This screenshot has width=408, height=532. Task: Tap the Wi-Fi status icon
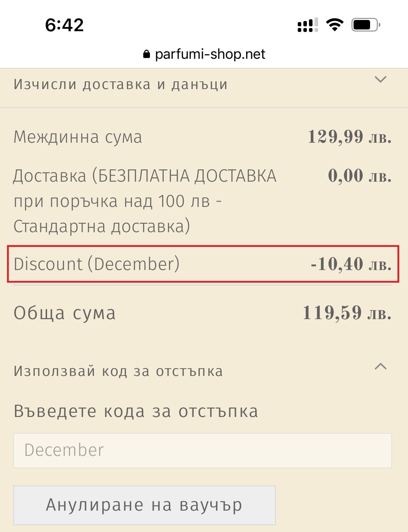335,25
